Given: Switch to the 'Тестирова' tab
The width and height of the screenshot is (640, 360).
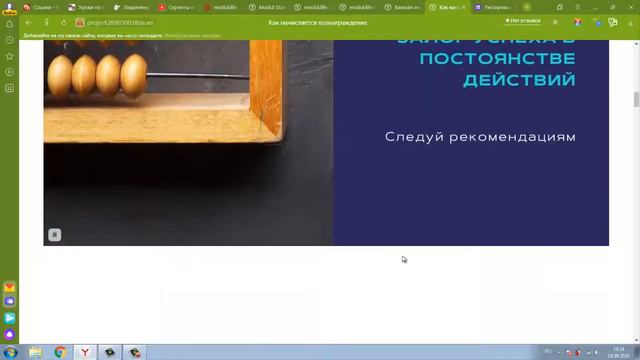Looking at the screenshot, I should 493,7.
